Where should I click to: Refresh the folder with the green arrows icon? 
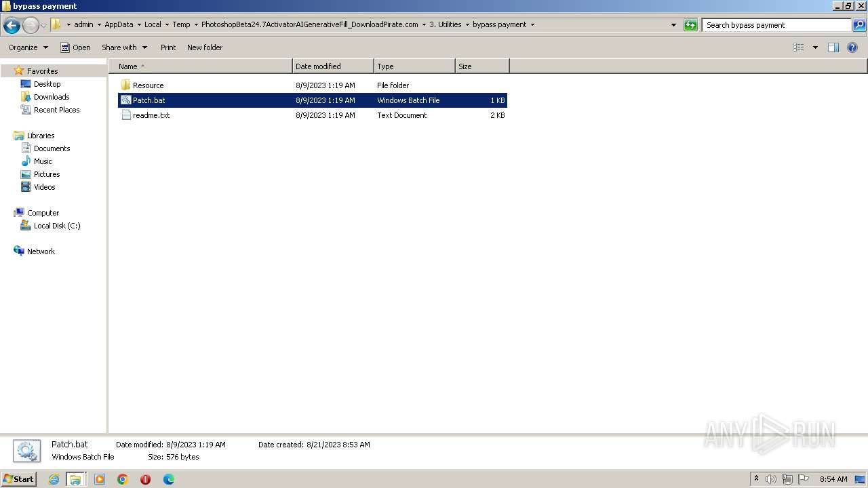pos(690,25)
